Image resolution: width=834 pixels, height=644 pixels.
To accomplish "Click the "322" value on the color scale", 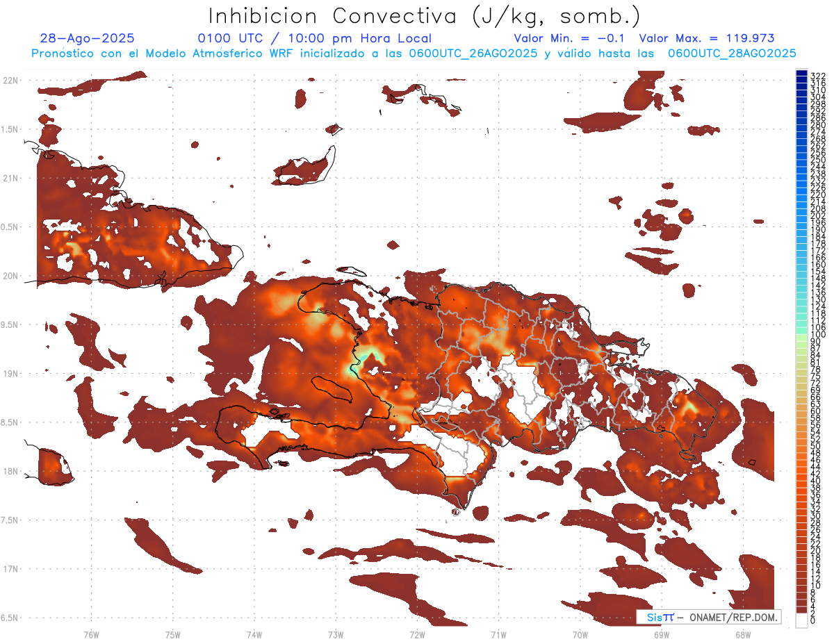I will pyautogui.click(x=817, y=75).
